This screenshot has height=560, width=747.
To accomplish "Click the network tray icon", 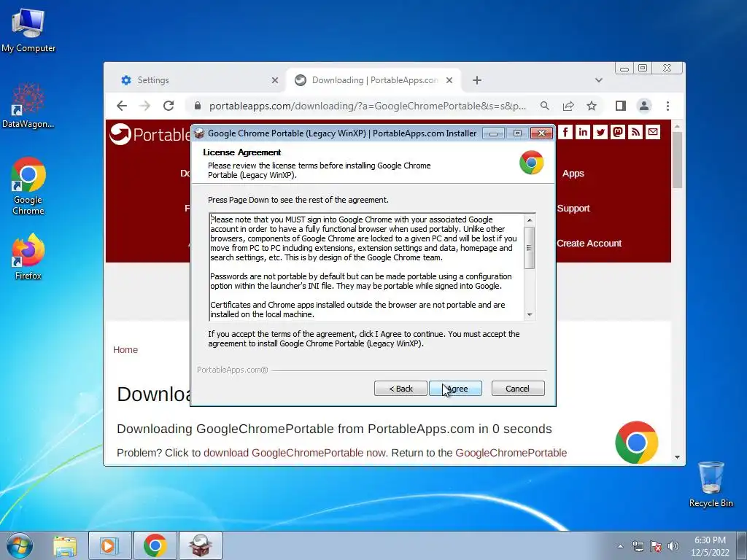I will coord(638,546).
